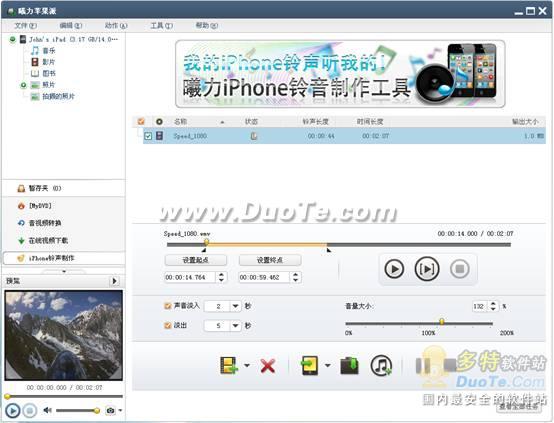Click the red X delete icon
The height and width of the screenshot is (423, 554).
click(x=267, y=366)
